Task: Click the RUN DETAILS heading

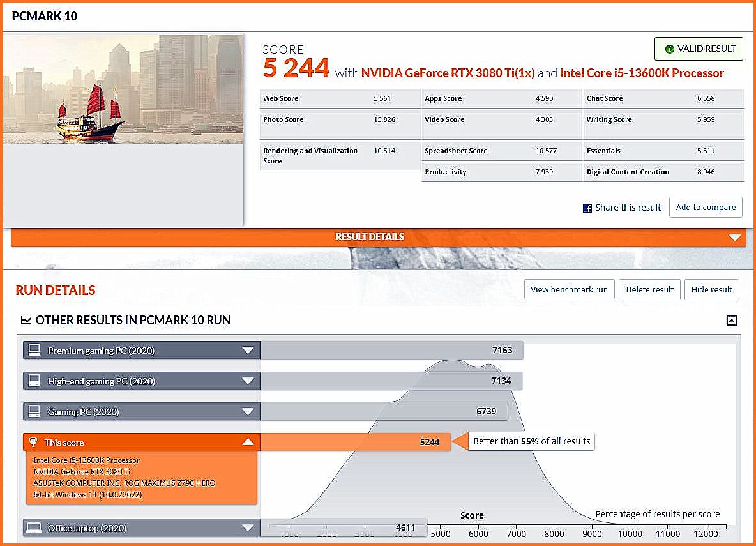Action: pos(56,291)
